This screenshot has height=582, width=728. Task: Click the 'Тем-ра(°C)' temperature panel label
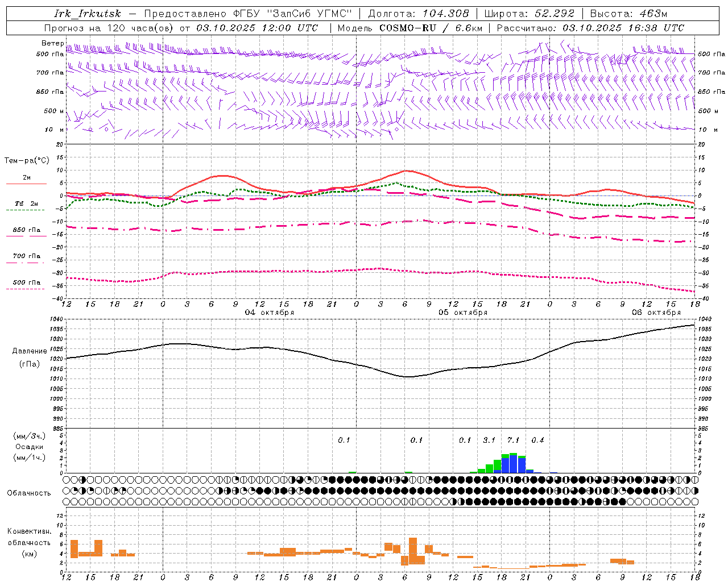[27, 160]
